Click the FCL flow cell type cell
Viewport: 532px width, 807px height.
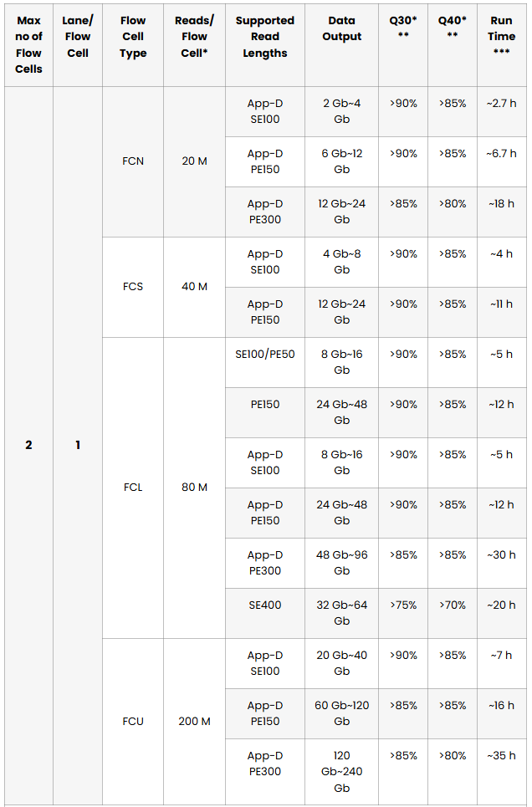[x=133, y=488]
